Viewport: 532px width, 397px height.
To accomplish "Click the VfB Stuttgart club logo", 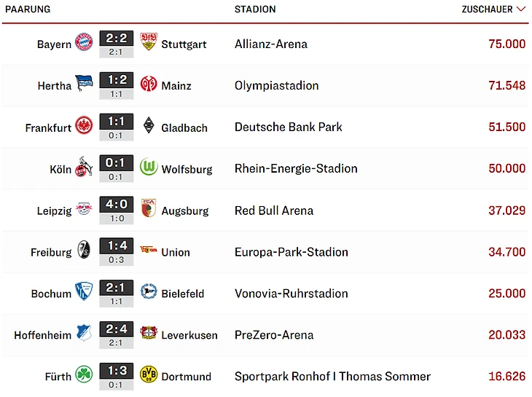I will pos(149,43).
